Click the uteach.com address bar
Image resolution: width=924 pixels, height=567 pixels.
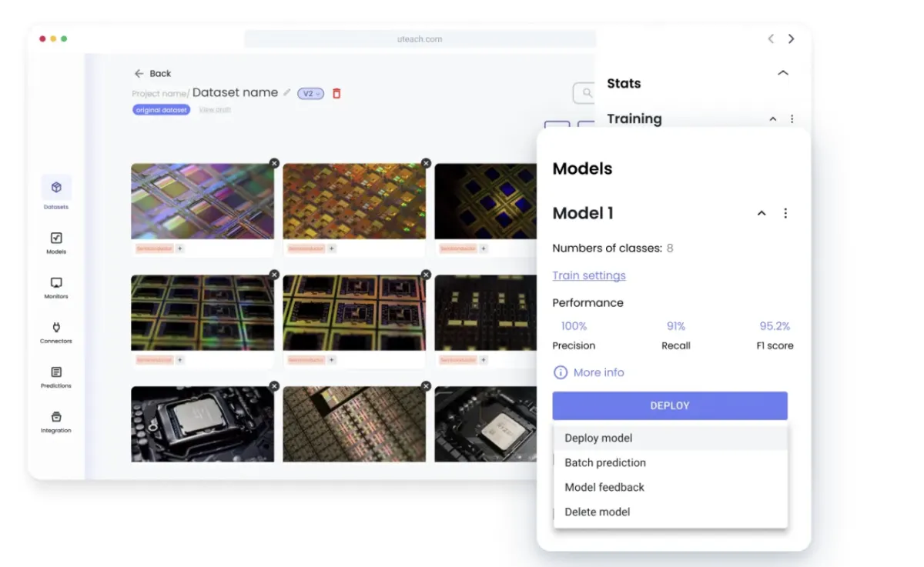click(420, 39)
